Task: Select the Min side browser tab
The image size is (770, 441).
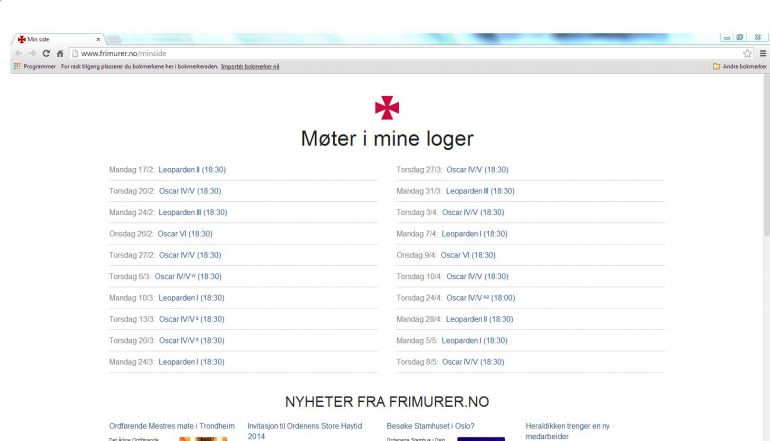Action: [x=56, y=39]
